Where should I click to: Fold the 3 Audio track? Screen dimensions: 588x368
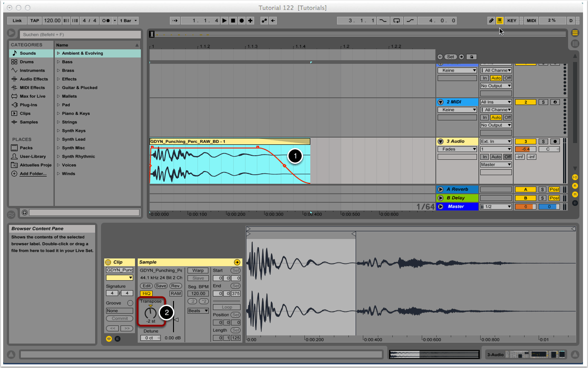pyautogui.click(x=440, y=141)
